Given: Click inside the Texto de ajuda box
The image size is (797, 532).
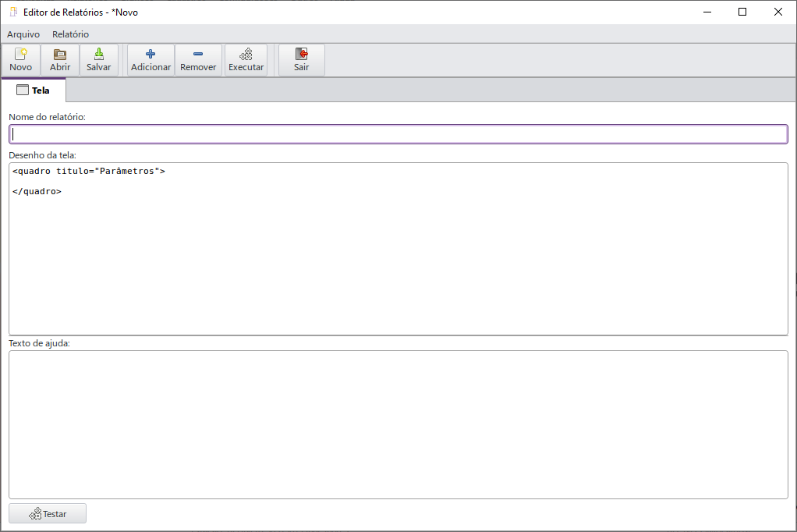Looking at the screenshot, I should pyautogui.click(x=398, y=424).
